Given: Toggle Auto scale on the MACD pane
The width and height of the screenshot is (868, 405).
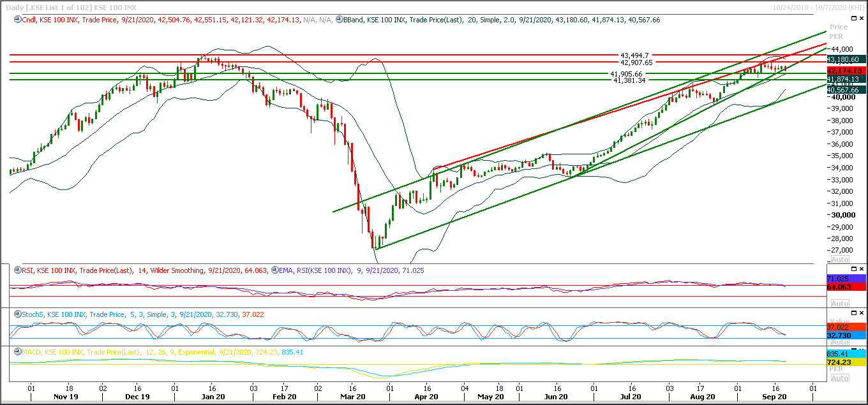Looking at the screenshot, I should [x=840, y=378].
